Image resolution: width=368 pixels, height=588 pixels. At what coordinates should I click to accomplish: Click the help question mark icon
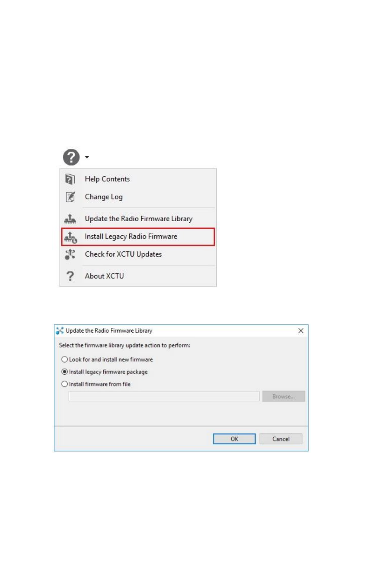point(71,157)
